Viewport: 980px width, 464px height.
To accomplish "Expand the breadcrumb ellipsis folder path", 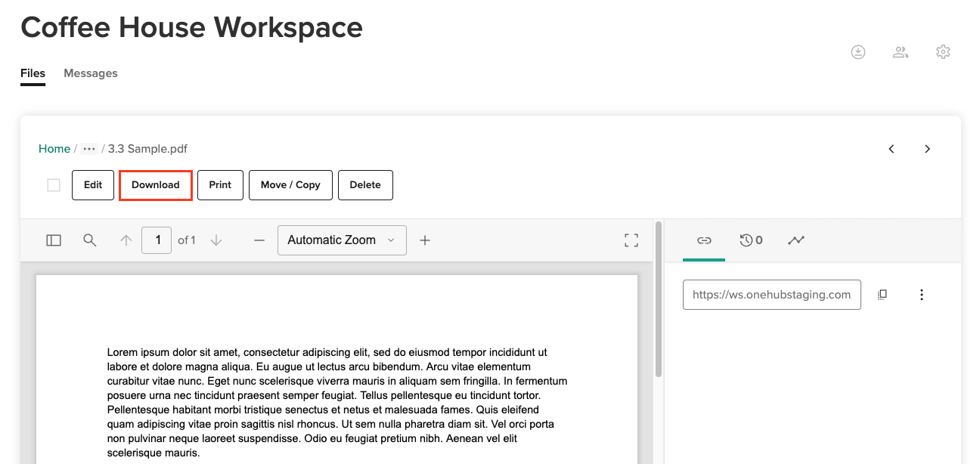I will (89, 149).
